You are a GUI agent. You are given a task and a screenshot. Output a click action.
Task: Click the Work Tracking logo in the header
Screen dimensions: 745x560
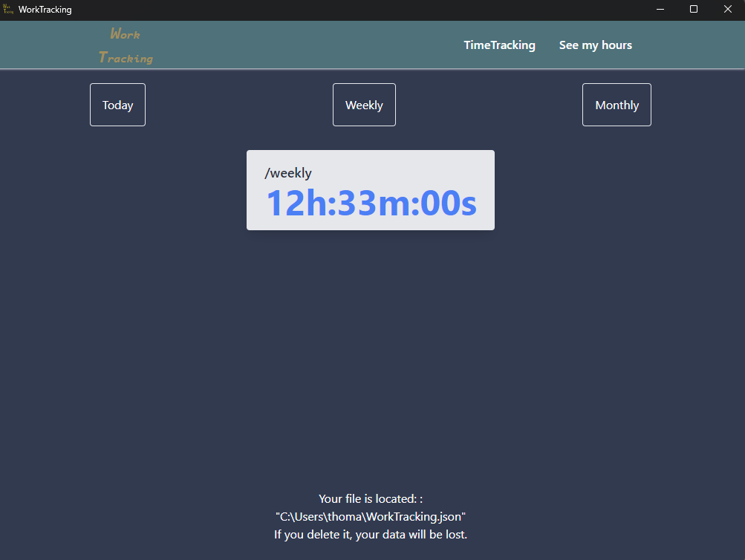125,45
